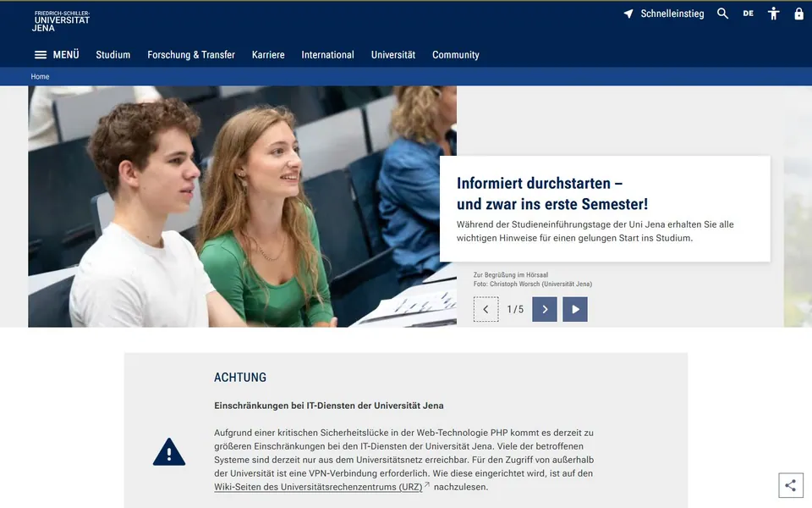Click the Schnelleinstieg arrow icon
This screenshot has width=812, height=508.
click(628, 14)
